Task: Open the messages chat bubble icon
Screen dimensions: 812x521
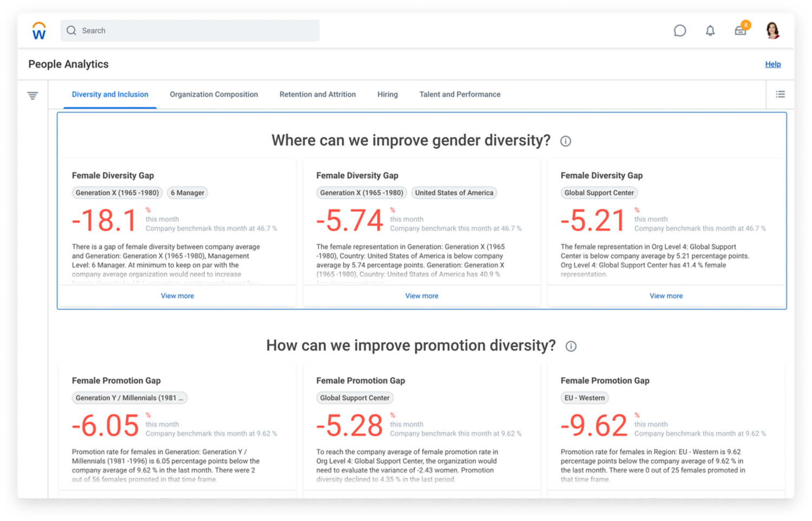Action: 680,30
